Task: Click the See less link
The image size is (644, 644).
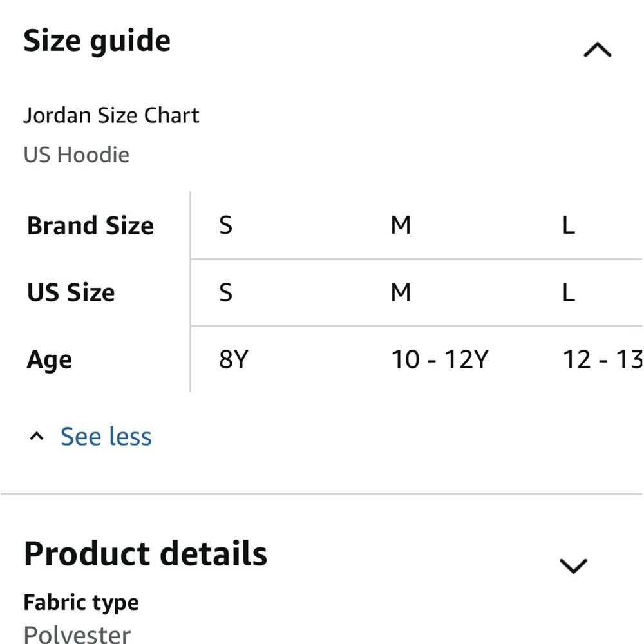Action: coord(106,436)
